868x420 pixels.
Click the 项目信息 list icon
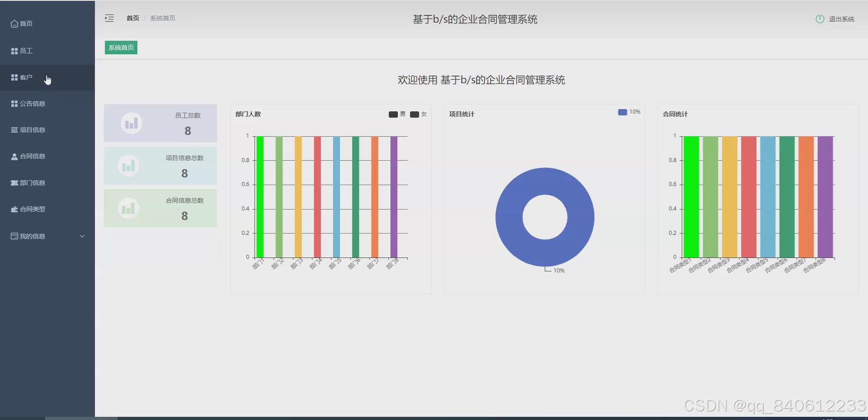tap(14, 129)
